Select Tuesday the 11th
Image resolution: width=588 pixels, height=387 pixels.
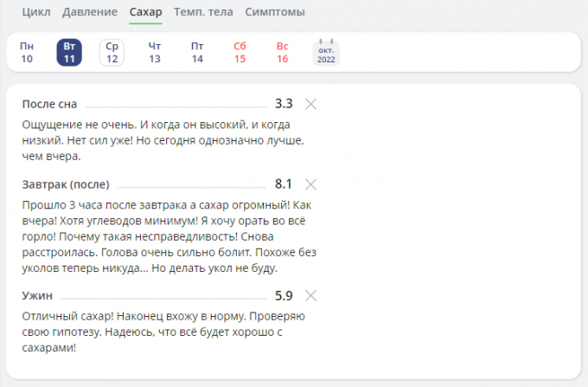69,52
